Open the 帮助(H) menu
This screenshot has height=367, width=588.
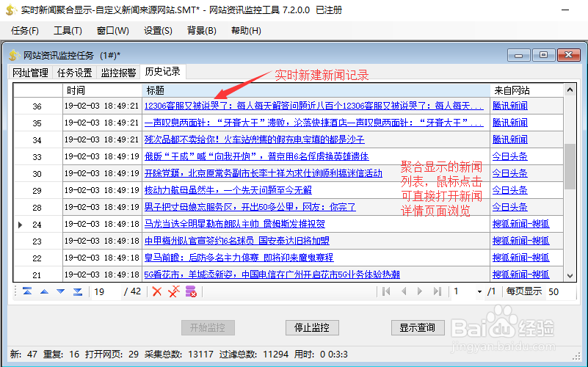pyautogui.click(x=246, y=31)
